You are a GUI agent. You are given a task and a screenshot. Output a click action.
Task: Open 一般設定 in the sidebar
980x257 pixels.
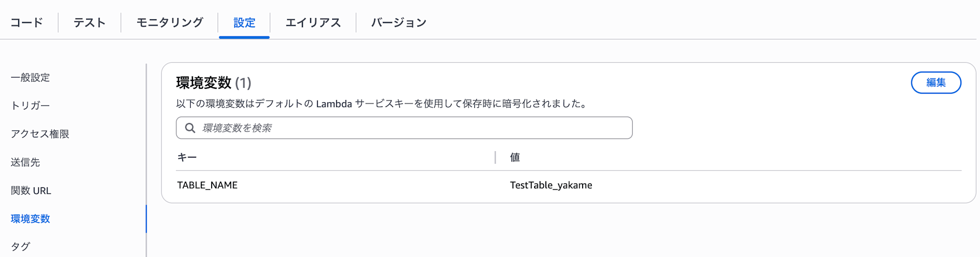tap(30, 77)
